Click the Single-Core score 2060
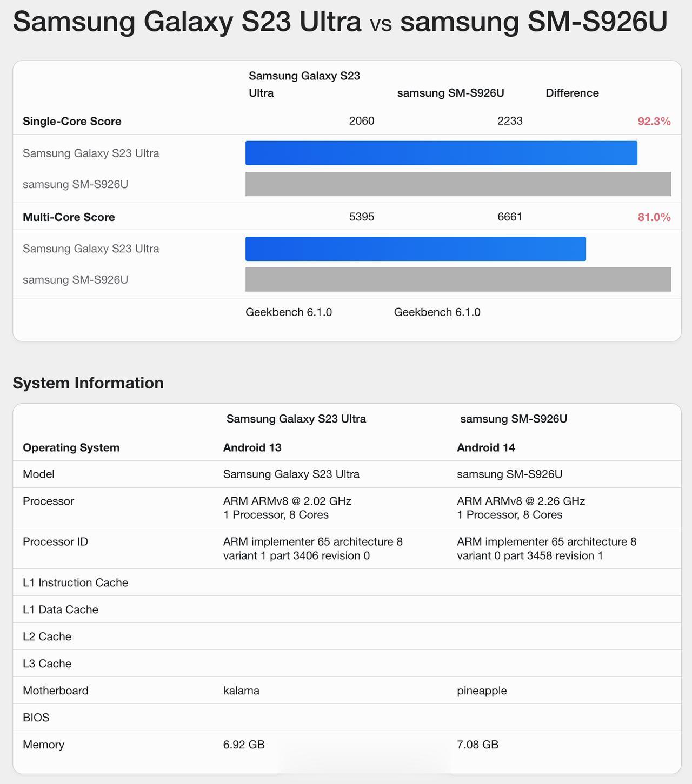The height and width of the screenshot is (784, 692). coord(362,121)
